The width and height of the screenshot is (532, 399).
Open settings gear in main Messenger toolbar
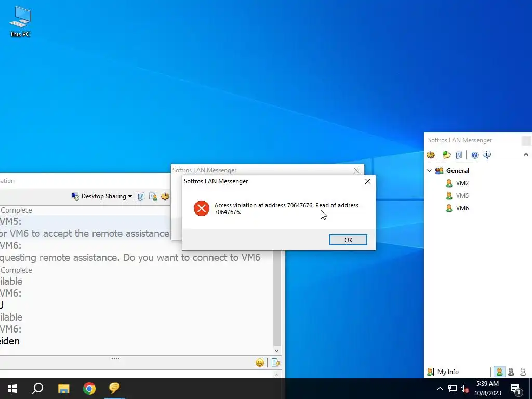pos(431,155)
